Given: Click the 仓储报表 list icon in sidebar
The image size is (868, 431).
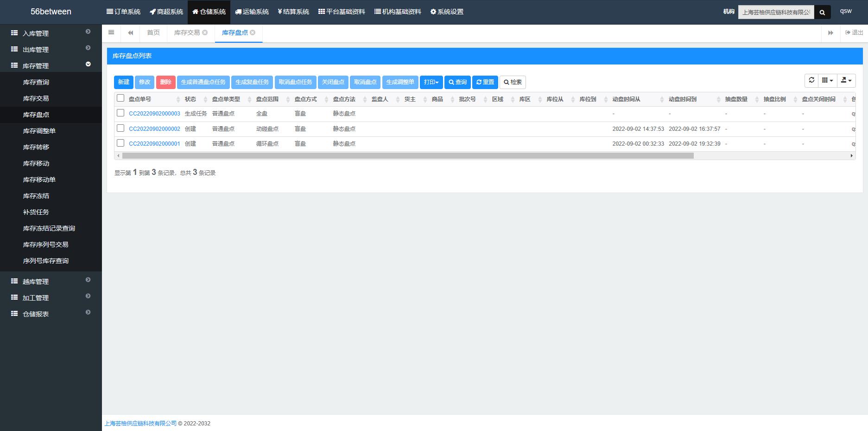Looking at the screenshot, I should click(14, 314).
